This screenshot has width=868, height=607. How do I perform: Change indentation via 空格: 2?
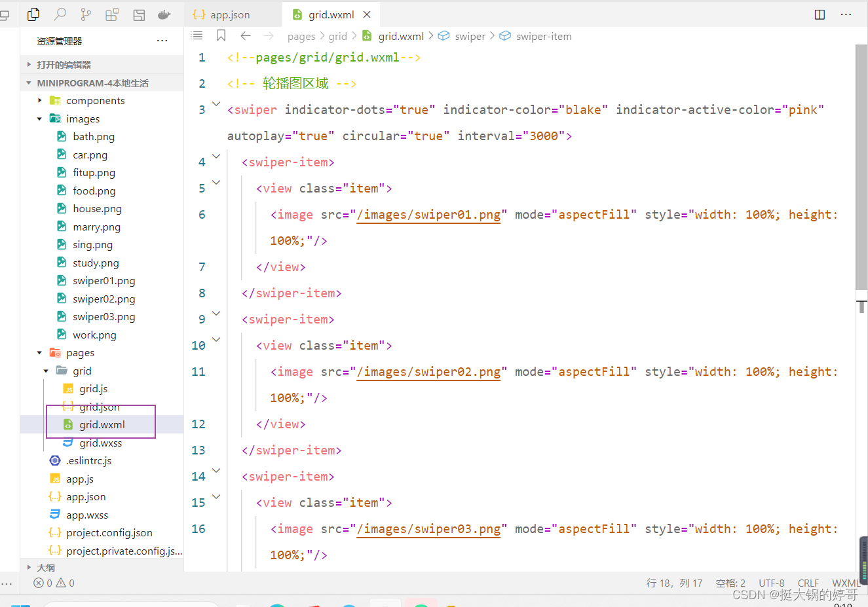click(x=730, y=583)
